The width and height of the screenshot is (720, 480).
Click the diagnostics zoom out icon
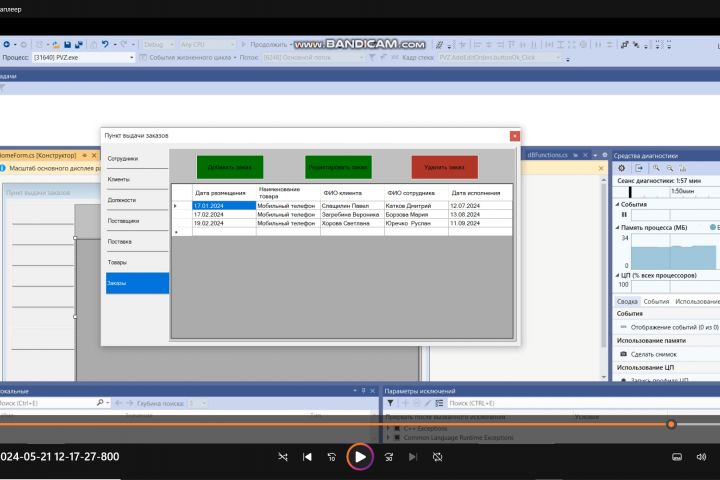pos(670,169)
